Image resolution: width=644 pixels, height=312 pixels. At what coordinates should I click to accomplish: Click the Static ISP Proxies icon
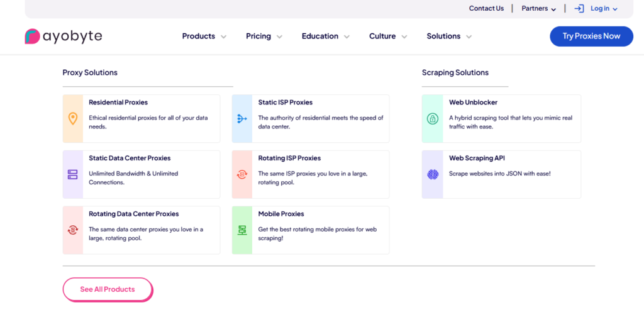[x=242, y=118]
